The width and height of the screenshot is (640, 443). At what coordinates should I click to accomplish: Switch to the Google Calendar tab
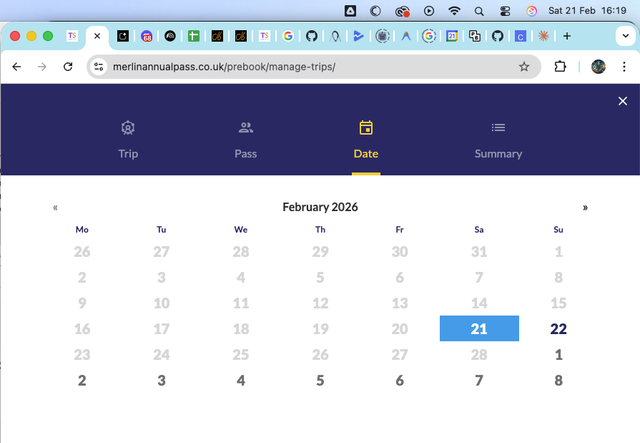(x=451, y=36)
